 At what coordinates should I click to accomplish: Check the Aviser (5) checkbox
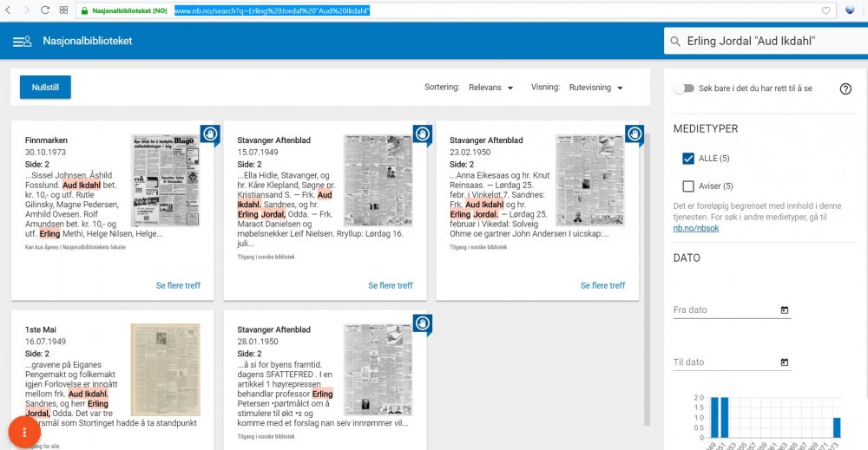click(688, 186)
